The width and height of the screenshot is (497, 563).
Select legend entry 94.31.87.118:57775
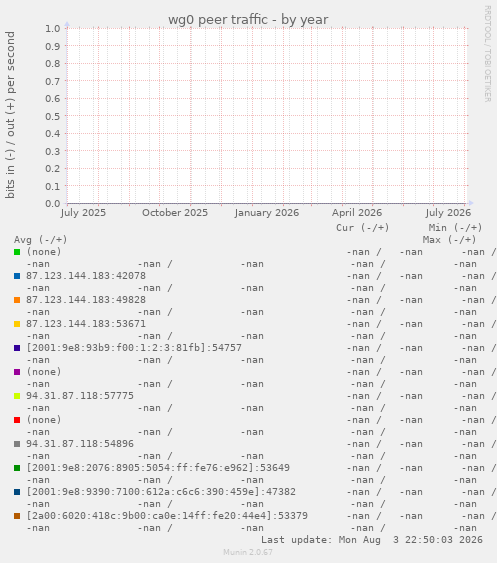(80, 396)
